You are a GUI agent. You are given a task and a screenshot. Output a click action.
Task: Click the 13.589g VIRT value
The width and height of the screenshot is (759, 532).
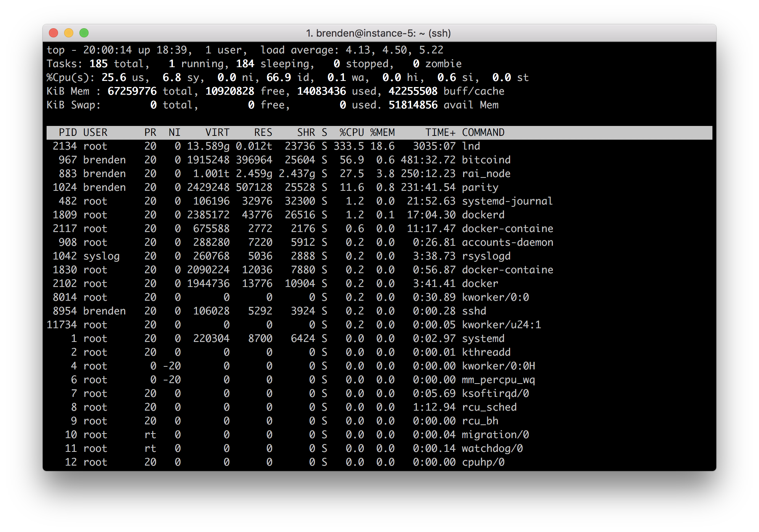click(x=208, y=146)
